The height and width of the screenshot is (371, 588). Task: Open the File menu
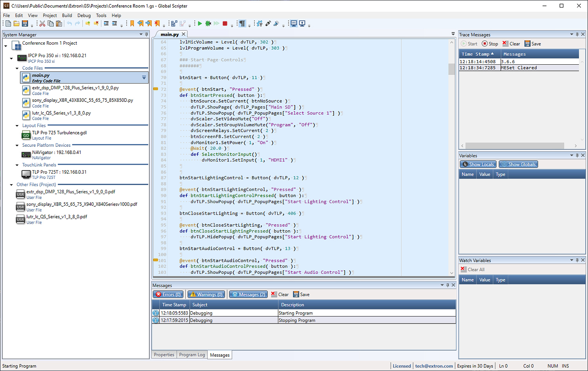pos(7,16)
